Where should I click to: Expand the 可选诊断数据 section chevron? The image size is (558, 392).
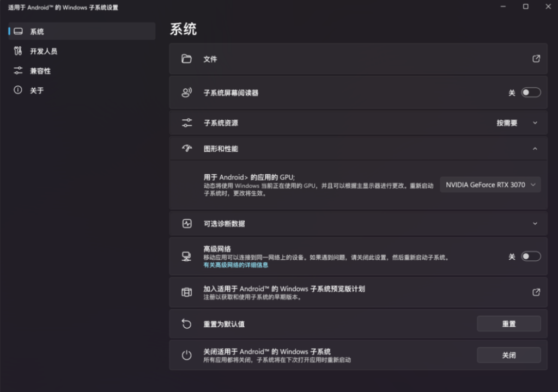tap(535, 223)
